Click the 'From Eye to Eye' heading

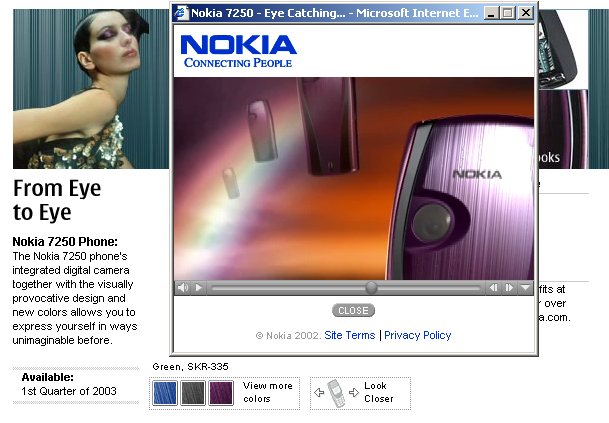click(x=57, y=200)
